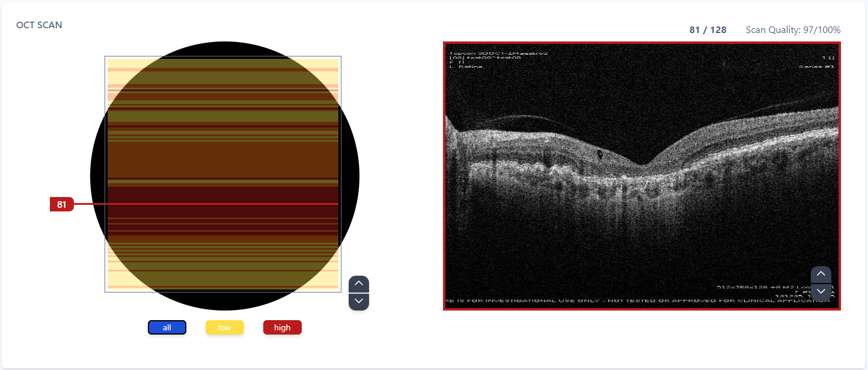
Task: Enable the low severity filter
Action: point(224,327)
